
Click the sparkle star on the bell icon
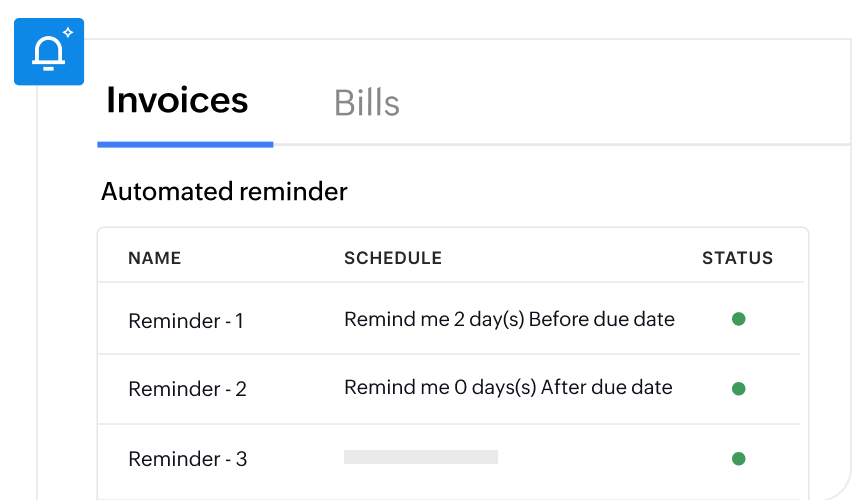(x=67, y=33)
